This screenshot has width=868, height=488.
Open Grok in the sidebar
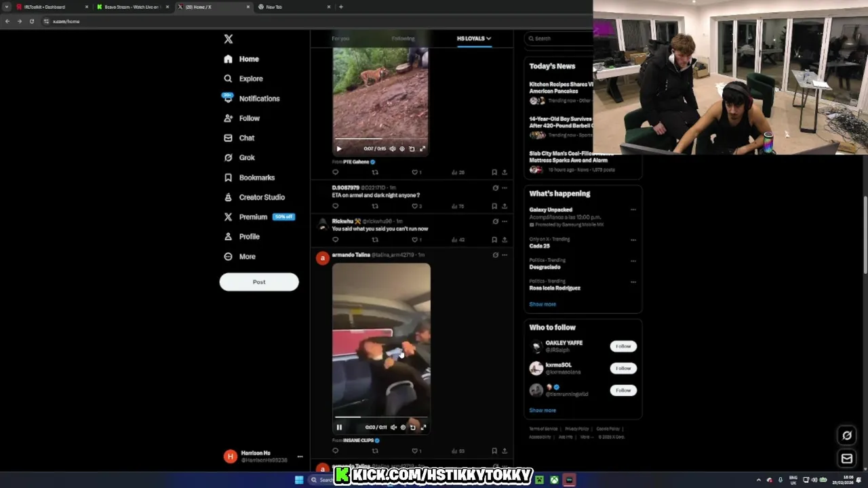(x=239, y=157)
